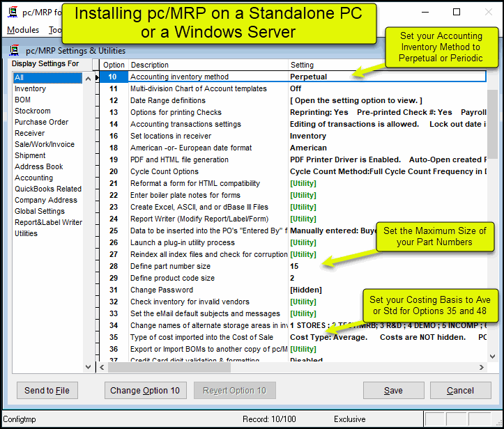
Task: Select option 10 Accounting inventory method row
Action: point(293,77)
